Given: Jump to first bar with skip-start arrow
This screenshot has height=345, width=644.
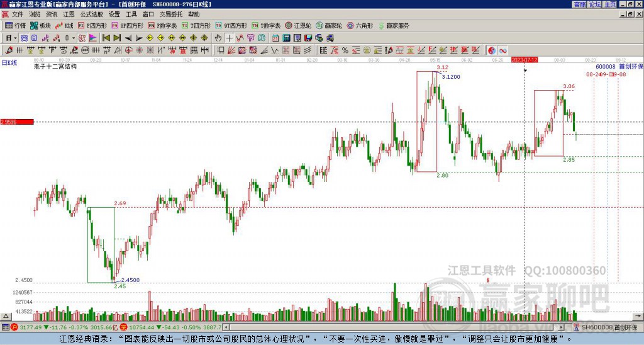Looking at the screenshot, I should point(106,38).
